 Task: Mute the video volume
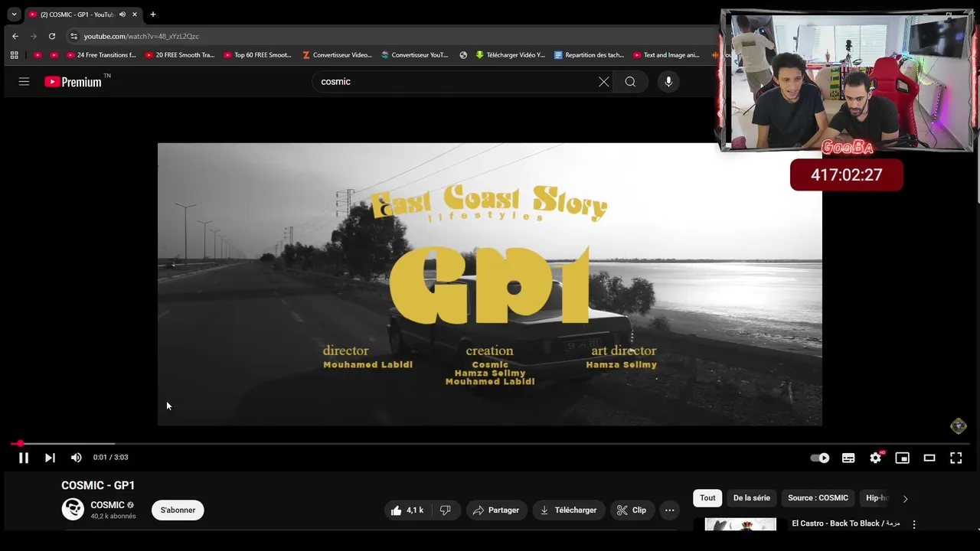coord(76,458)
